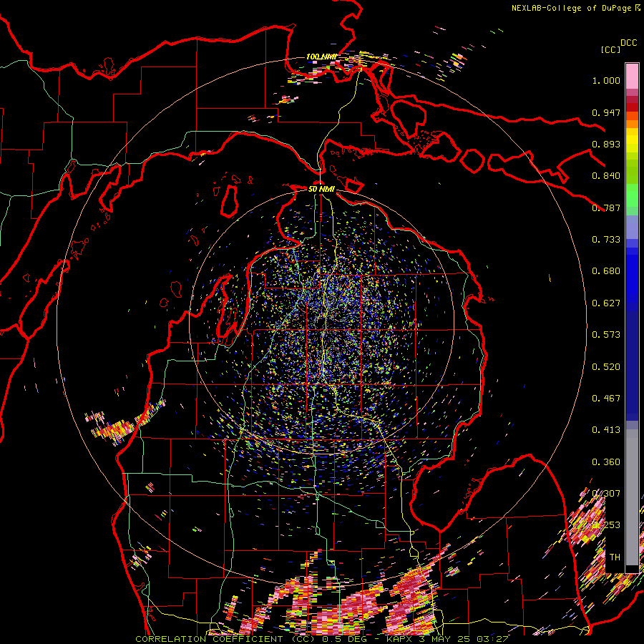The height and width of the screenshot is (644, 644).
Task: Click the 0.840 scale value
Action: (606, 176)
